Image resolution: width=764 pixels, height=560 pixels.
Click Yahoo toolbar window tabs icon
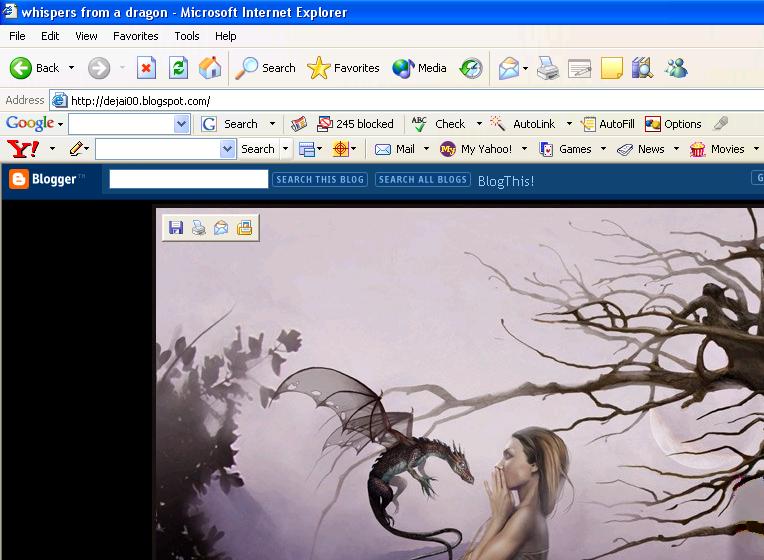(306, 149)
